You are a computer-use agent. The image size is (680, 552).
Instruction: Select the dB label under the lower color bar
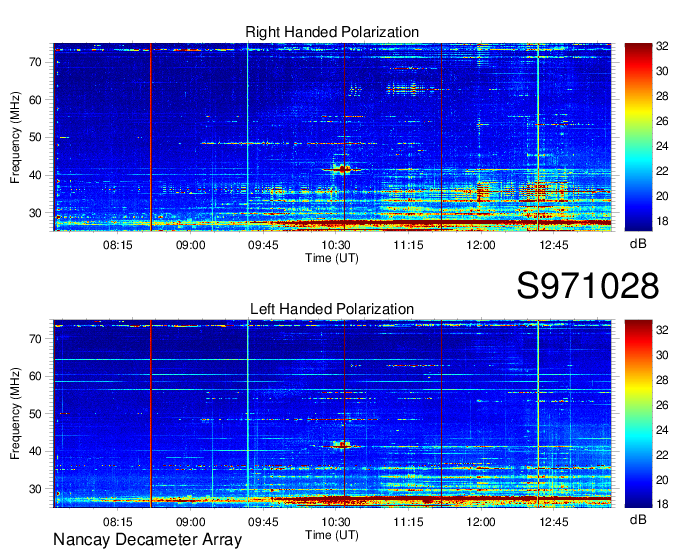638,519
